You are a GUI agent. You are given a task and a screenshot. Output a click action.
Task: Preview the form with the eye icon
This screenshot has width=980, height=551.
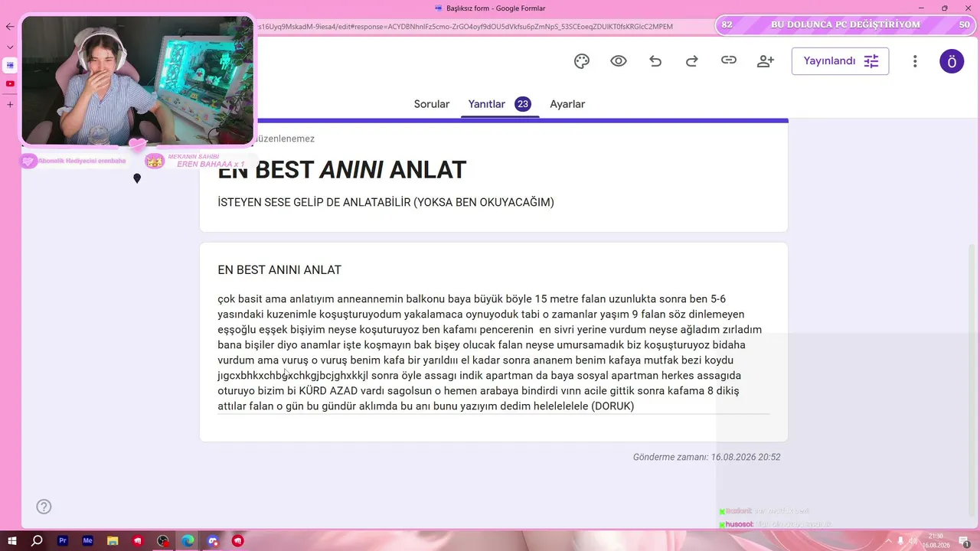619,61
